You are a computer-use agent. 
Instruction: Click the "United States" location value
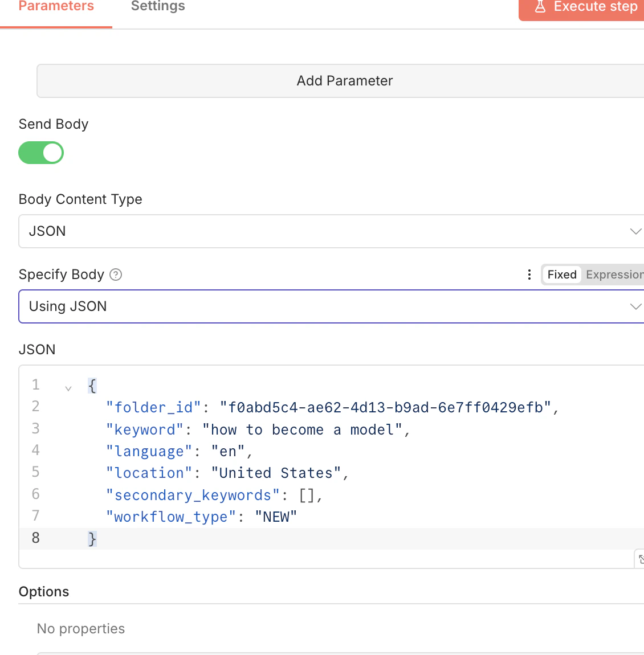[x=276, y=473]
